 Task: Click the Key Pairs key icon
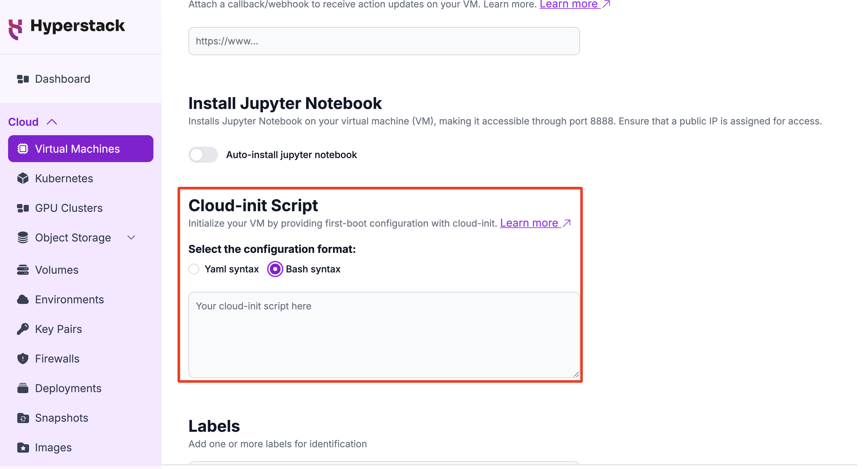(23, 329)
